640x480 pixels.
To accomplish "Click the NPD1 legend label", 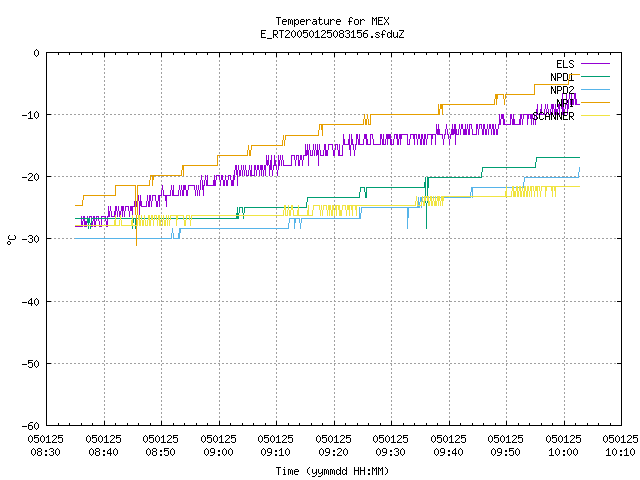I will tap(562, 77).
